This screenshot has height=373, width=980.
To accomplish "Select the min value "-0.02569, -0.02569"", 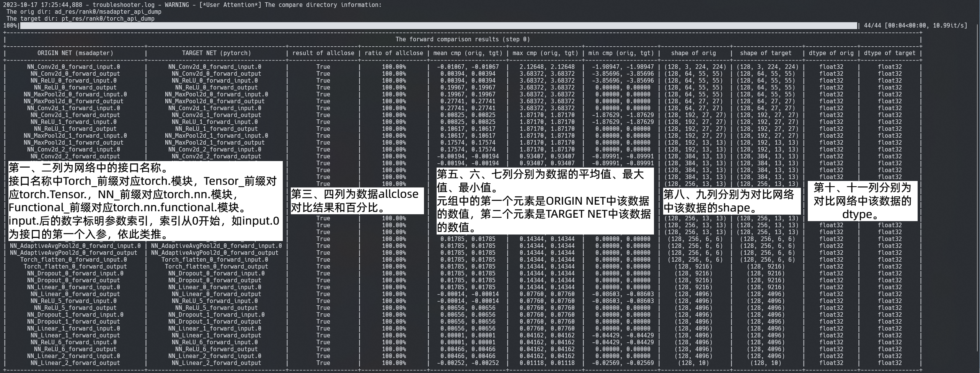I will pyautogui.click(x=623, y=363).
